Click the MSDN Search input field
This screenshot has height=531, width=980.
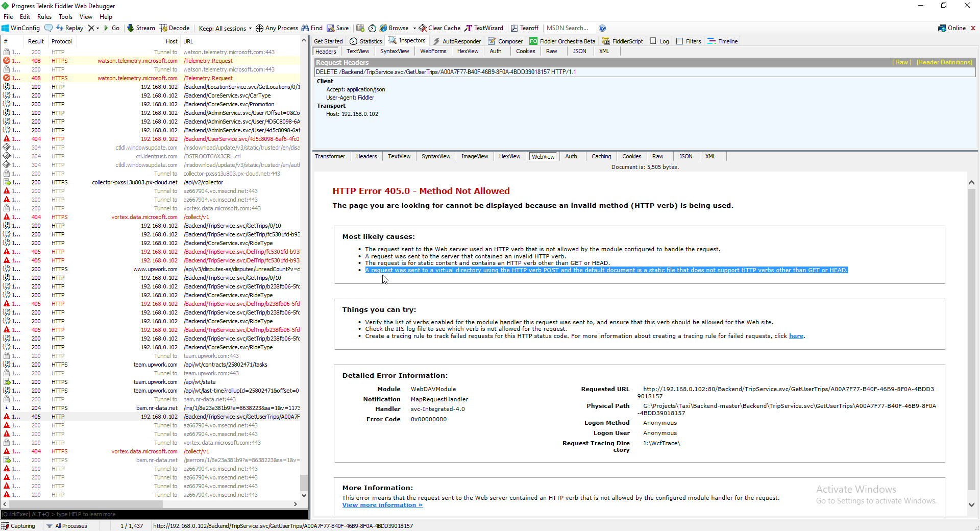click(x=569, y=28)
